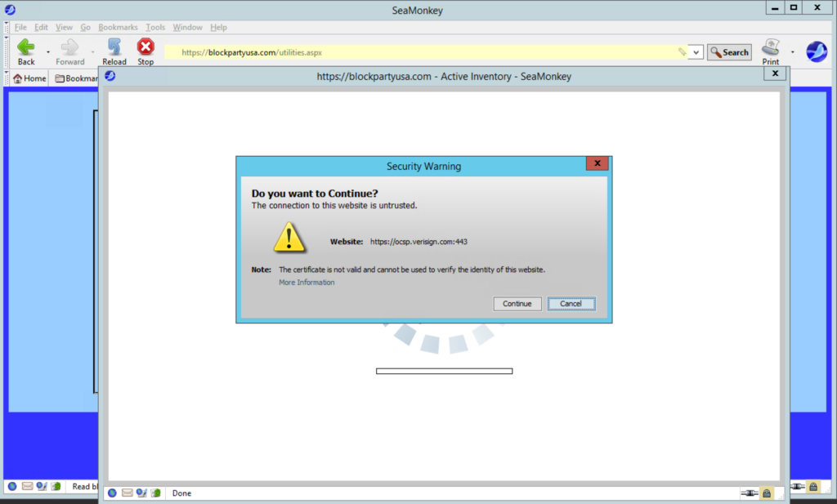The width and height of the screenshot is (837, 504).
Task: Click online/offline plug icon in Active Inventory window
Action: [749, 493]
